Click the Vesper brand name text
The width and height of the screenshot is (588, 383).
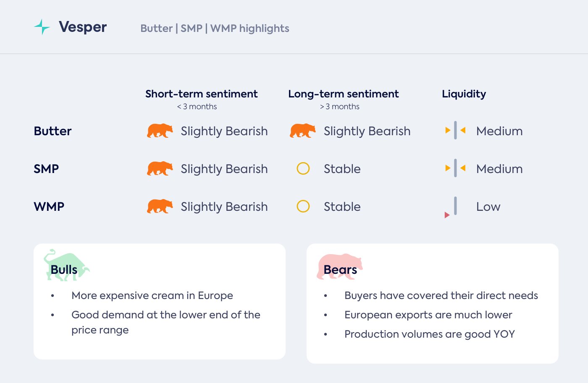[83, 27]
